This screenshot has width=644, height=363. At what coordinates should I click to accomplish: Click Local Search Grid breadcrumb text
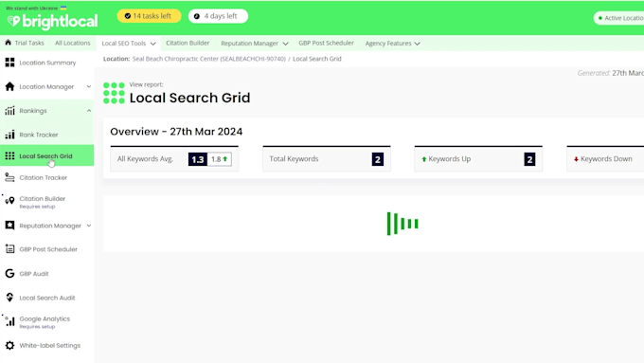(x=317, y=59)
